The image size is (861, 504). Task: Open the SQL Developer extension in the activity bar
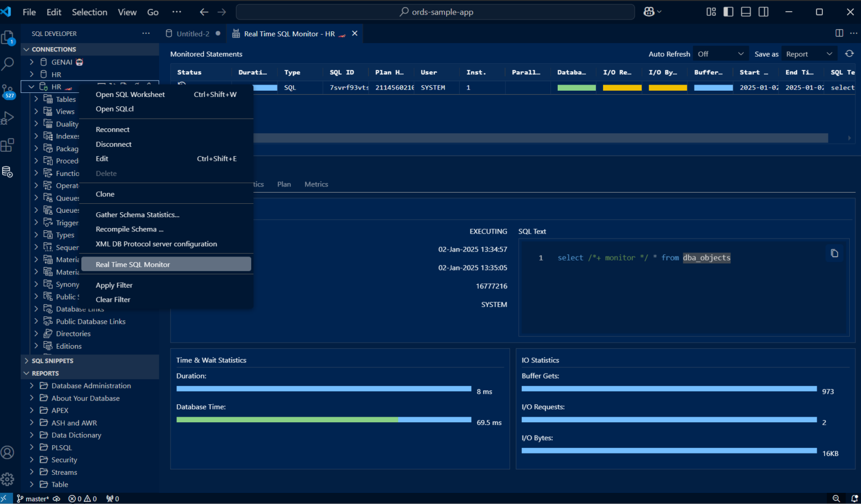tap(8, 172)
